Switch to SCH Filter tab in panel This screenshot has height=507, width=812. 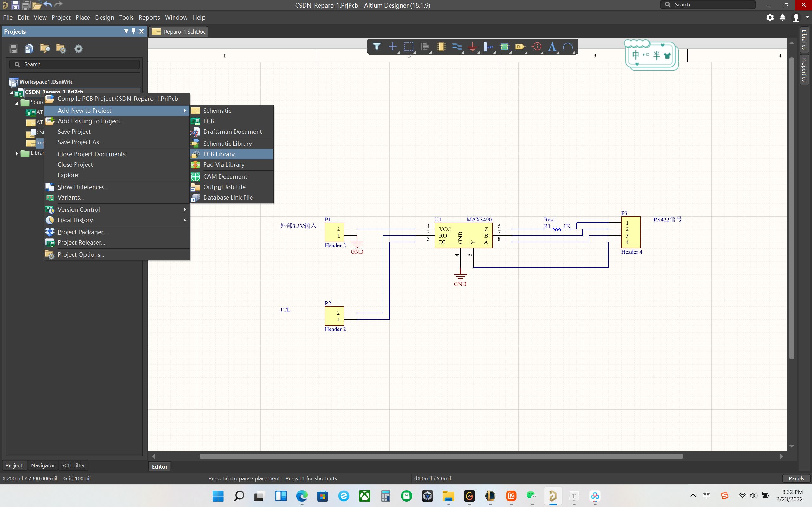click(73, 465)
